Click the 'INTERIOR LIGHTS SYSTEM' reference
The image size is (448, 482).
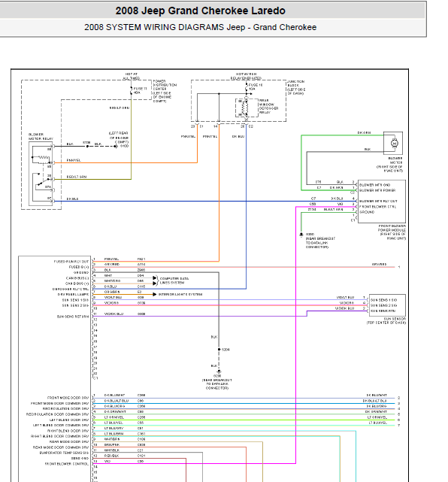[180, 295]
